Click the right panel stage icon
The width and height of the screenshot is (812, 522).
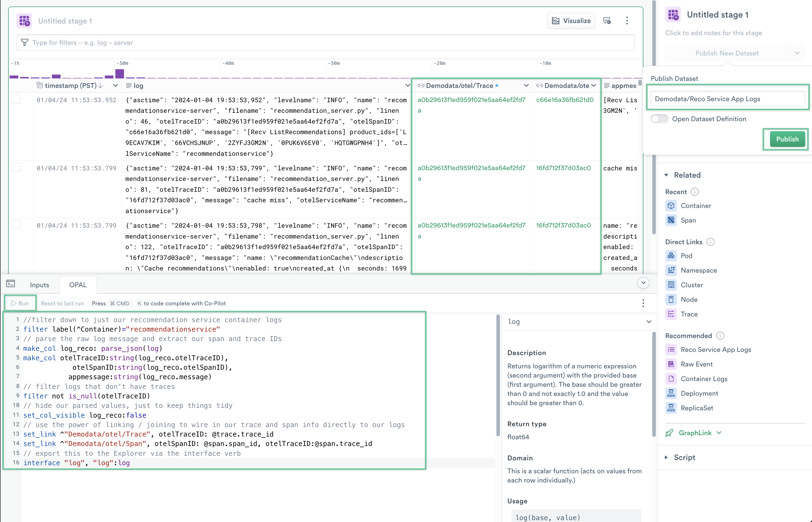[673, 15]
